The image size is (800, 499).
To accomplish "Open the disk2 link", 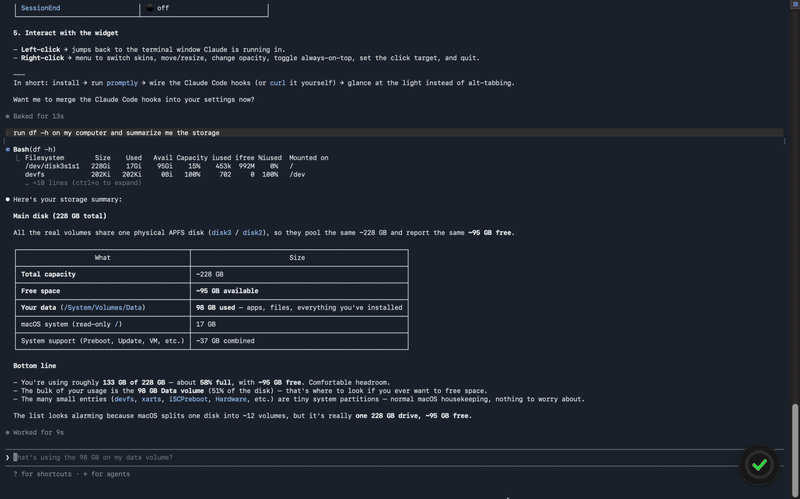I will point(253,233).
